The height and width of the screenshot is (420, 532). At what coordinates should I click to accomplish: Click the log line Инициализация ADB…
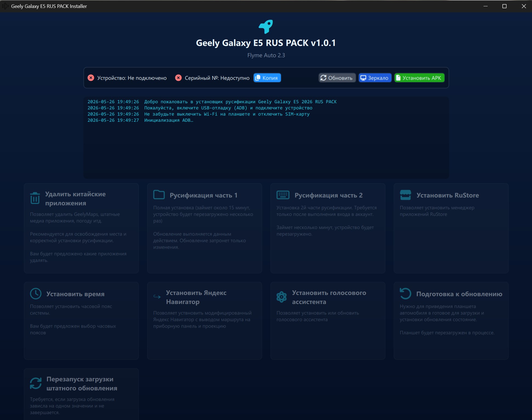(x=168, y=120)
